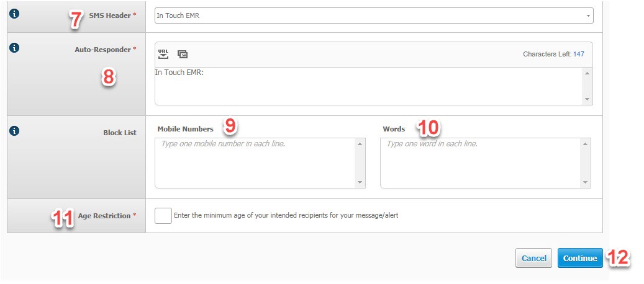Click the Auto-Responder scrollbar up arrow
This screenshot has width=644, height=284.
(587, 73)
